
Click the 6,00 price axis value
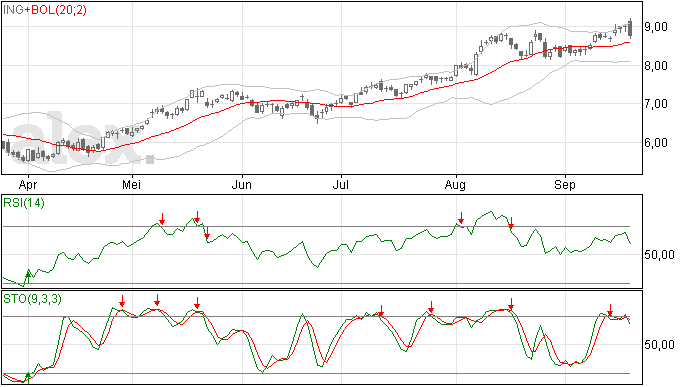click(x=656, y=143)
